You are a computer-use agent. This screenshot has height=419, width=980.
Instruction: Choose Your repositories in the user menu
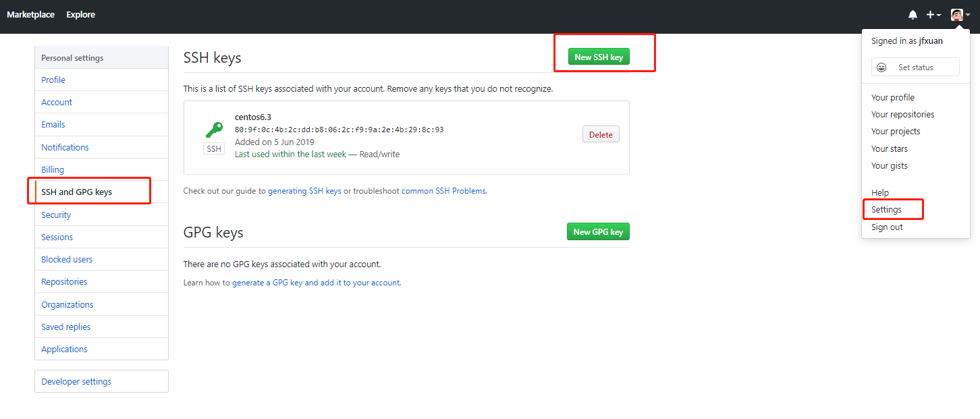coord(903,114)
